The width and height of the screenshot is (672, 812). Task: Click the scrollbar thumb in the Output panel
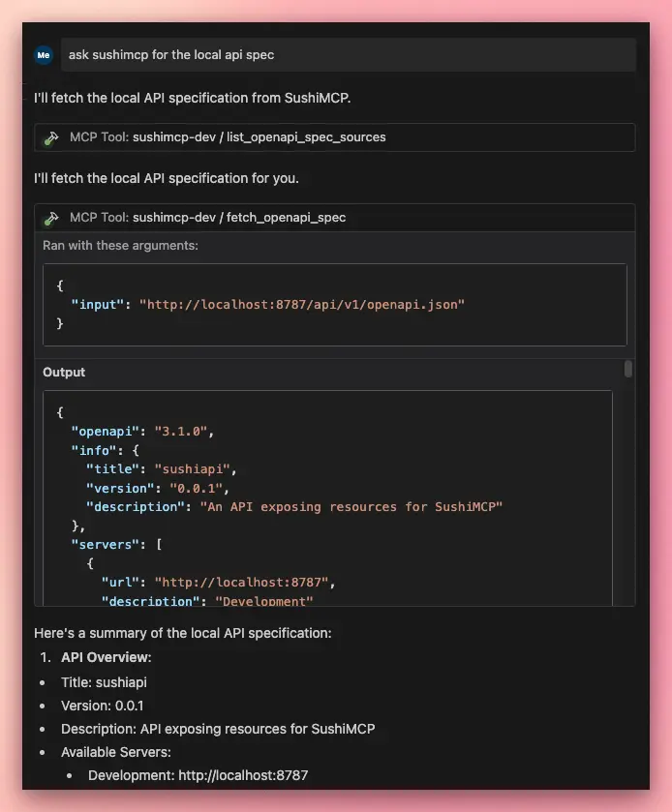pos(628,369)
